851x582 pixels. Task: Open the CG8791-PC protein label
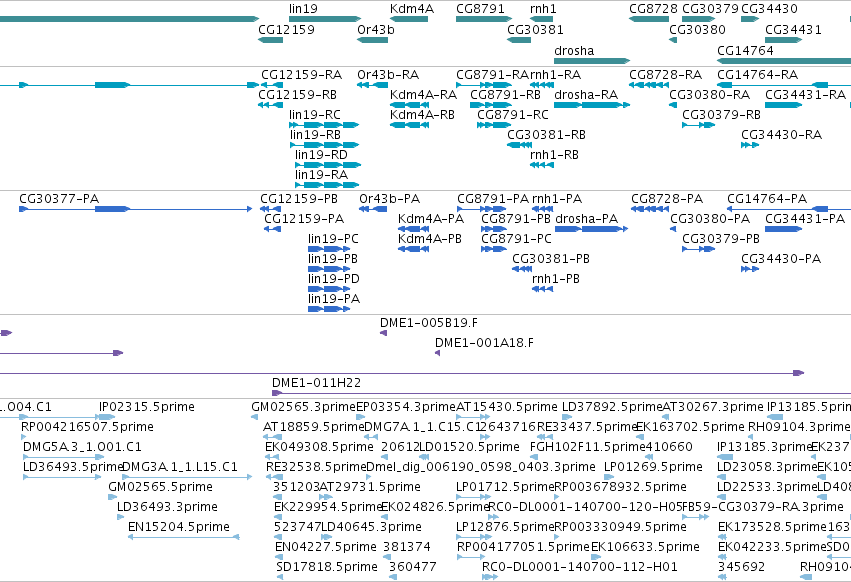point(516,239)
